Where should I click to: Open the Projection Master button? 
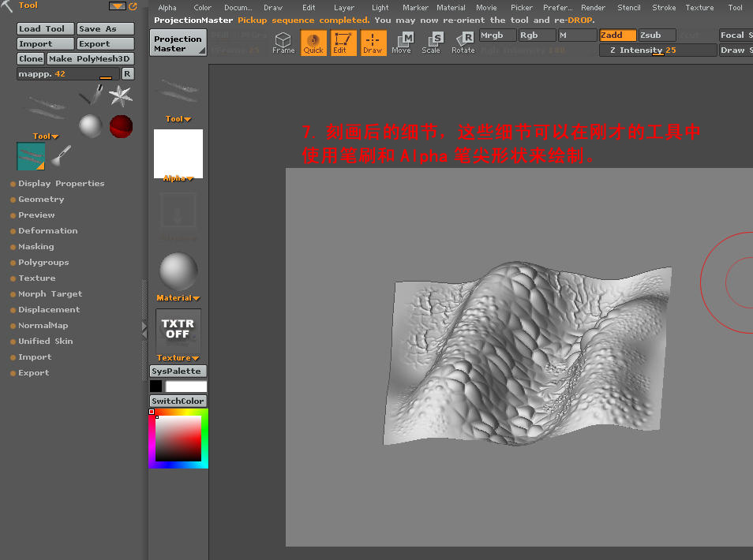(178, 43)
